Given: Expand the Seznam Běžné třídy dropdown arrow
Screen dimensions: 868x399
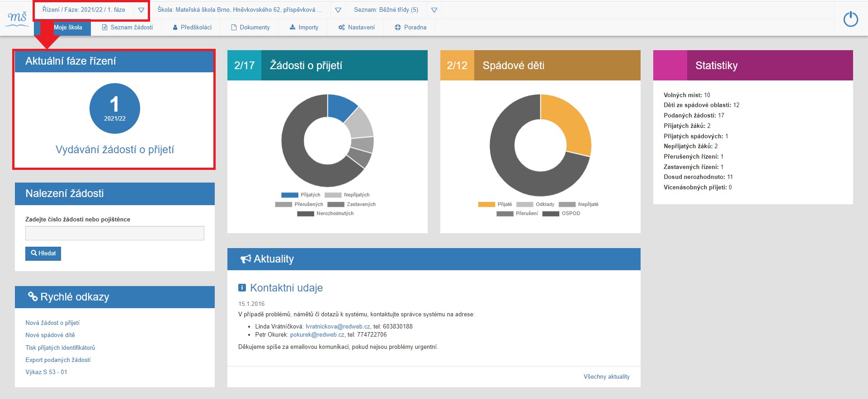Looking at the screenshot, I should pos(434,10).
